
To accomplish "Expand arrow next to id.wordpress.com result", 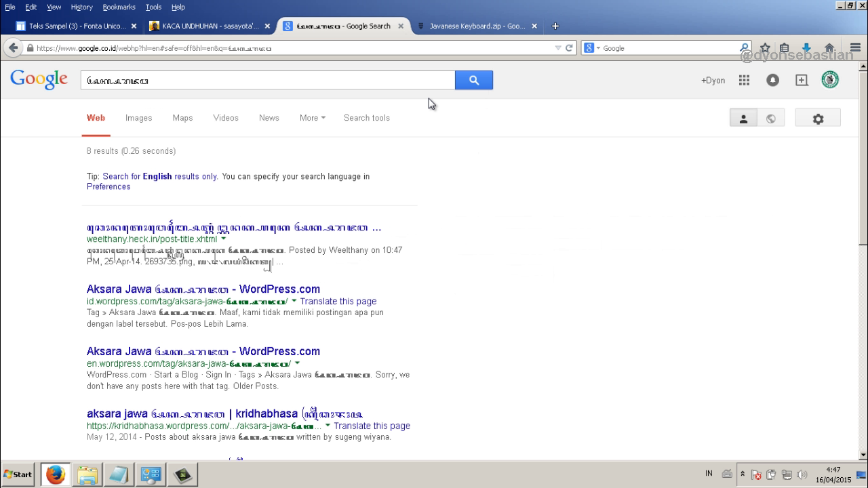I will point(294,301).
